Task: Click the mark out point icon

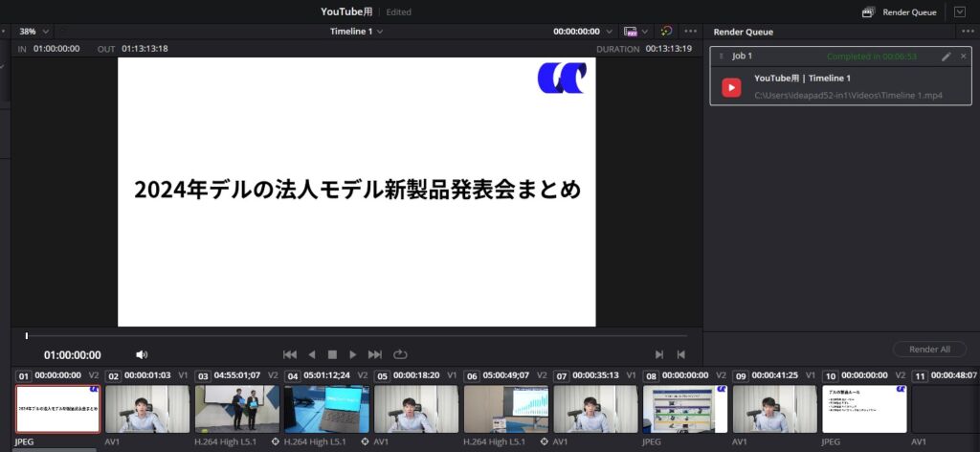Action: tap(680, 354)
